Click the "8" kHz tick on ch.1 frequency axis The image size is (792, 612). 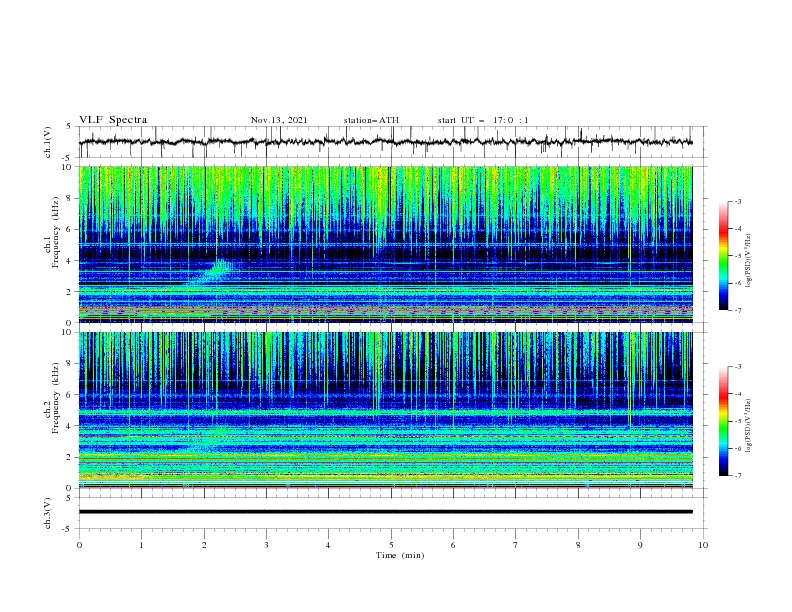point(70,198)
